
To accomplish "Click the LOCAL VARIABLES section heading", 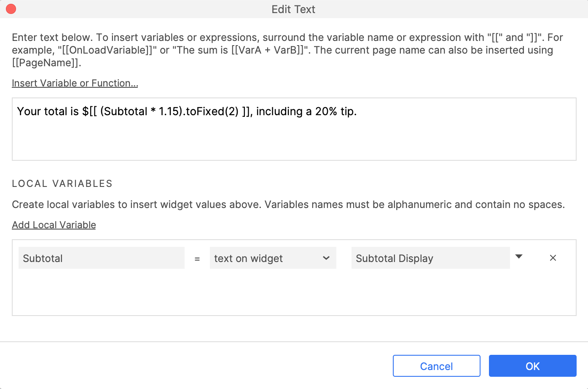I will pyautogui.click(x=62, y=184).
